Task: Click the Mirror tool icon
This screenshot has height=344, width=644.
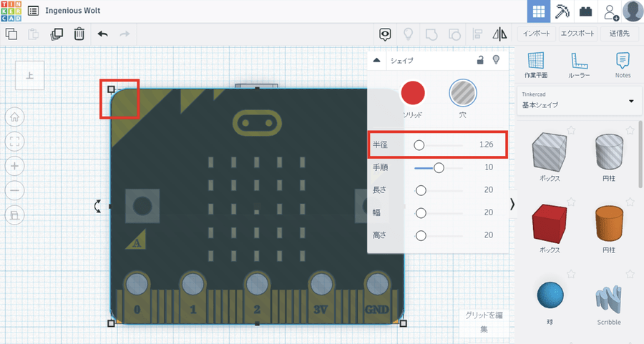Action: [500, 34]
